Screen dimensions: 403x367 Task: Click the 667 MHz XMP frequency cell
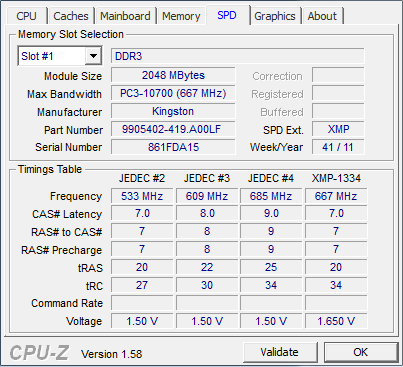pos(336,196)
